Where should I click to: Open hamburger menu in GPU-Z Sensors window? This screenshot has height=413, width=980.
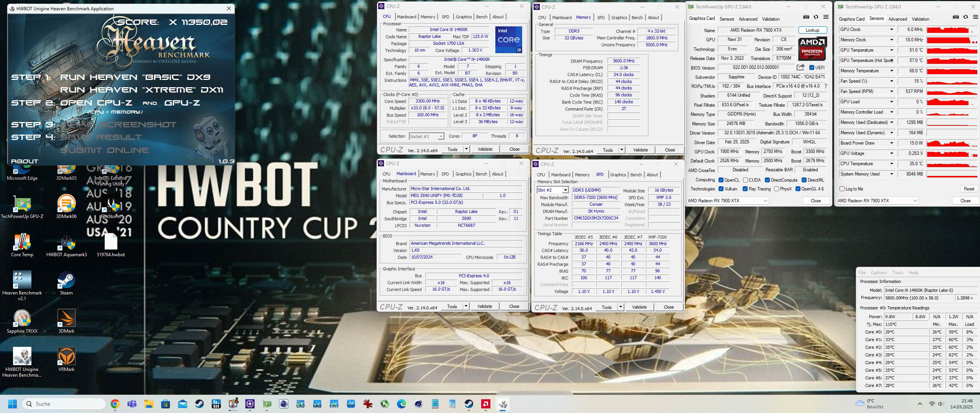tap(975, 17)
